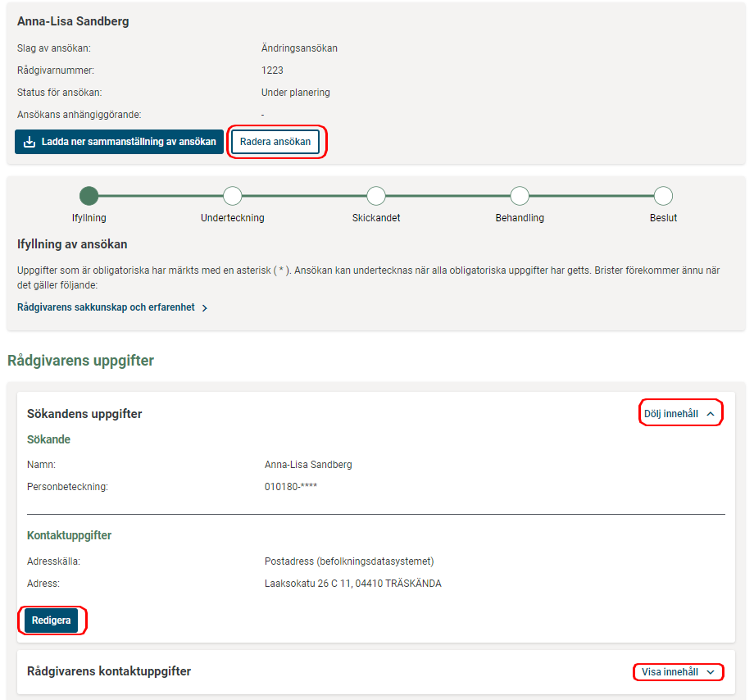Select the Skickandet step circle
The height and width of the screenshot is (700, 754).
376,196
